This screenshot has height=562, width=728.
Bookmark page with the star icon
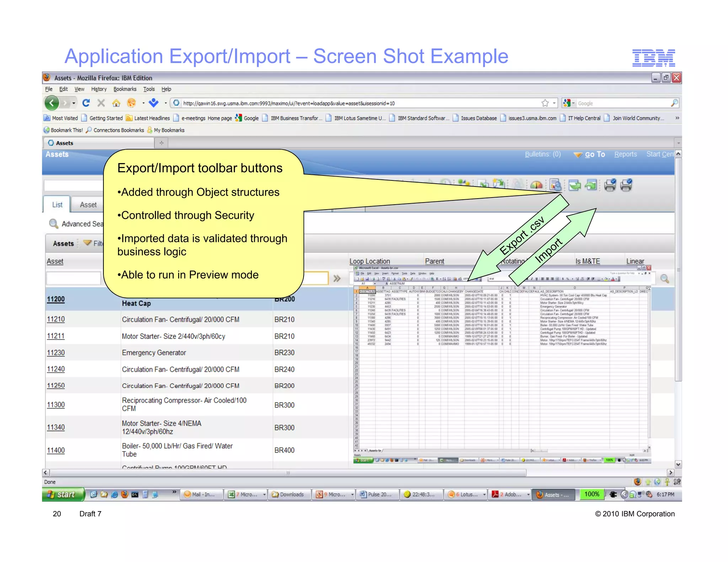coord(545,103)
